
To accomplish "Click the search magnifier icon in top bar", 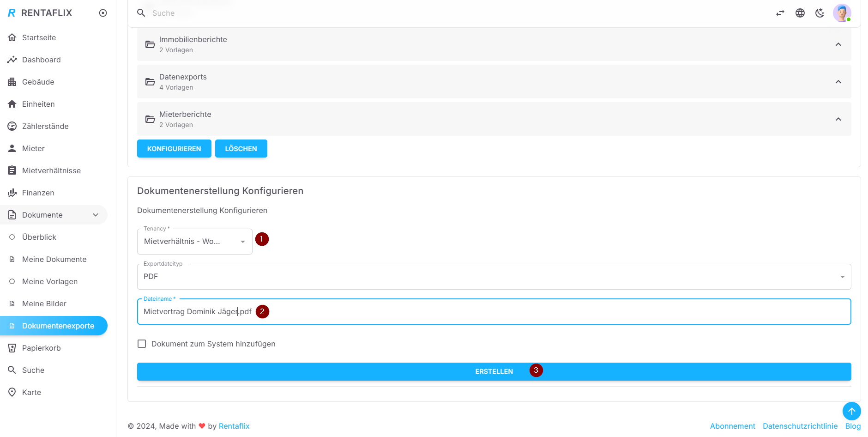I will (141, 13).
